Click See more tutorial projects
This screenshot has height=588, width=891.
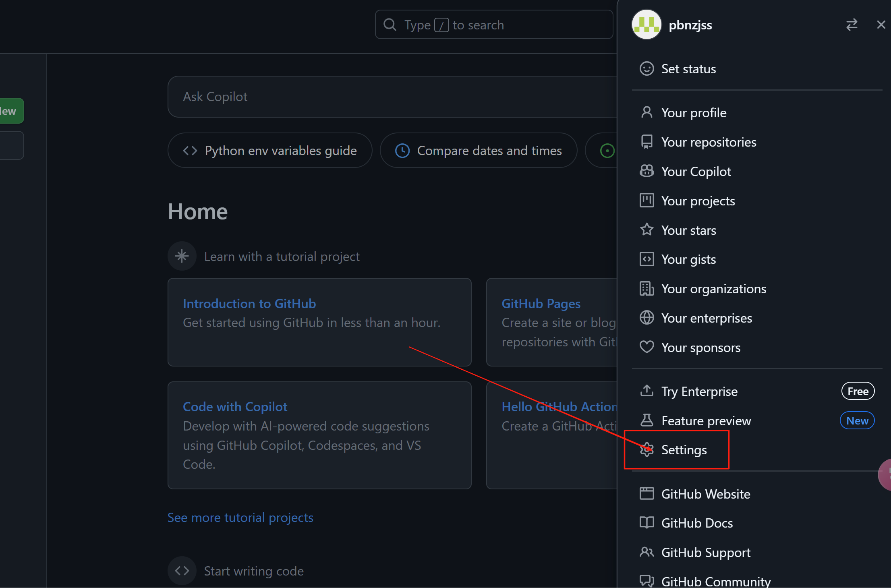tap(240, 518)
